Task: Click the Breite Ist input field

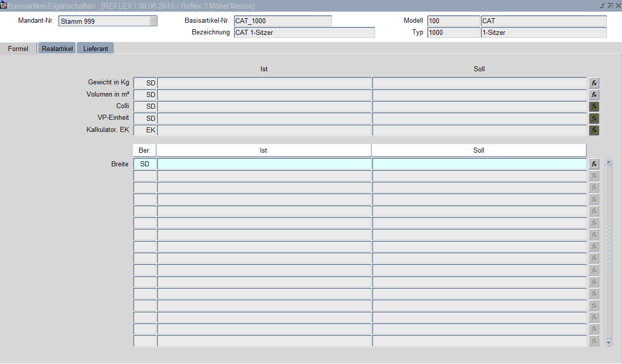Action: [x=264, y=164]
